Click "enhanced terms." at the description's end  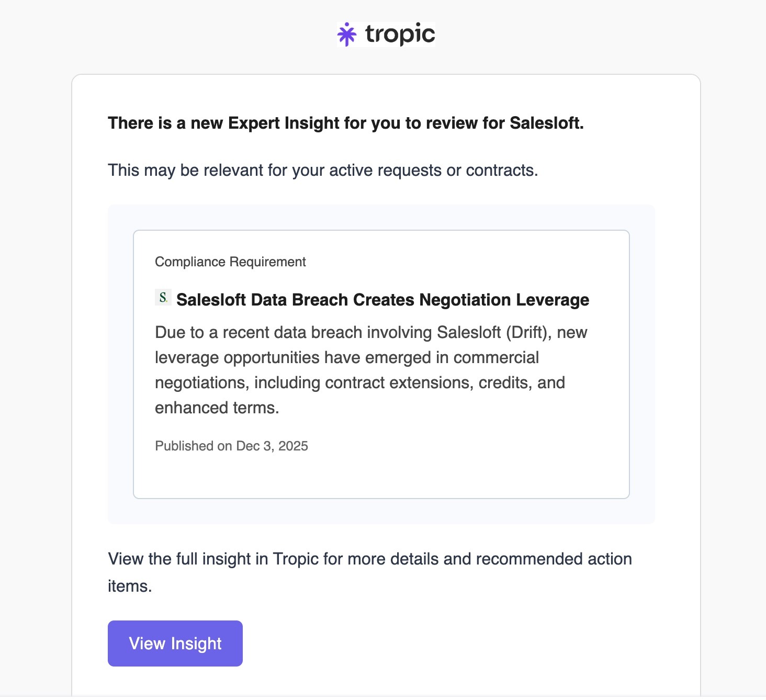coord(217,408)
